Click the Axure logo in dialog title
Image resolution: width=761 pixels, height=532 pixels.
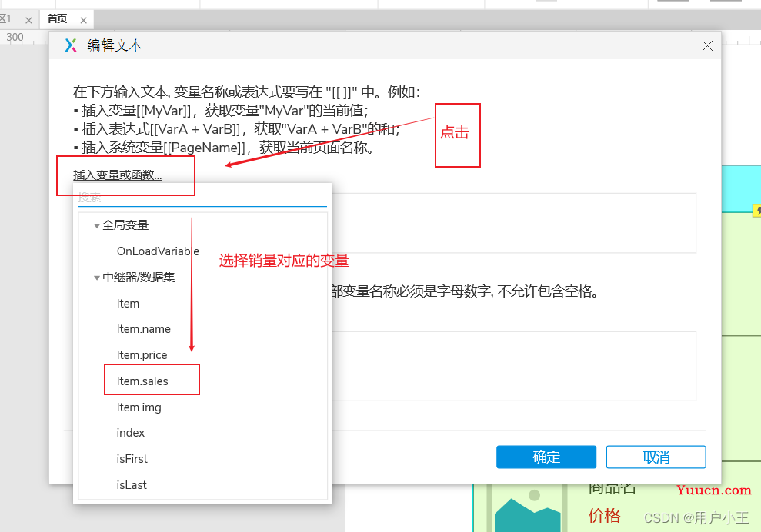[x=71, y=45]
